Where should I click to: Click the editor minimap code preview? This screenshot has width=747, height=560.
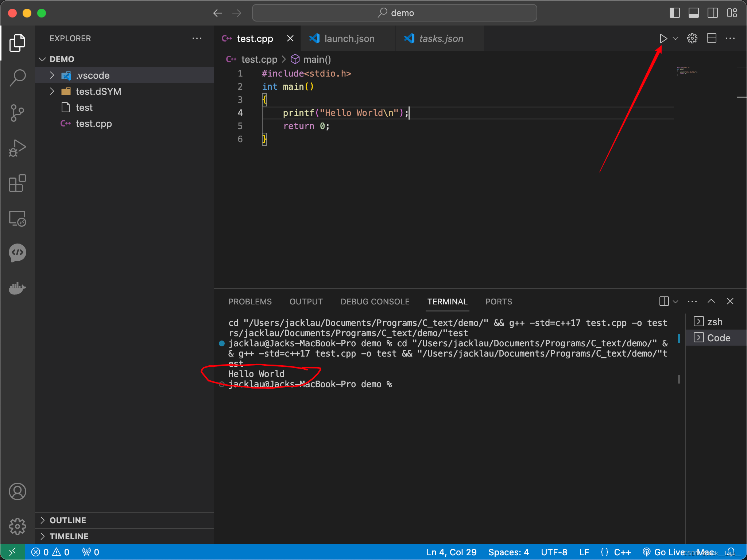687,71
